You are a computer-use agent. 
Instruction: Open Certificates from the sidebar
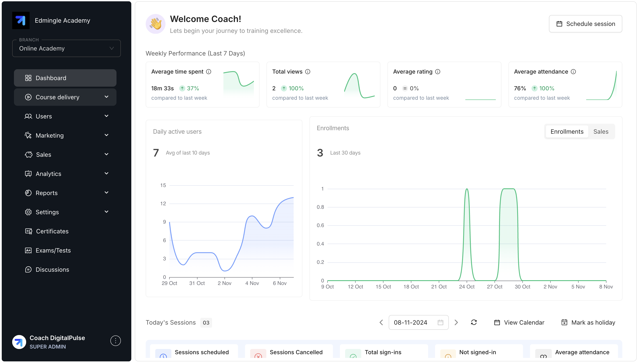52,231
